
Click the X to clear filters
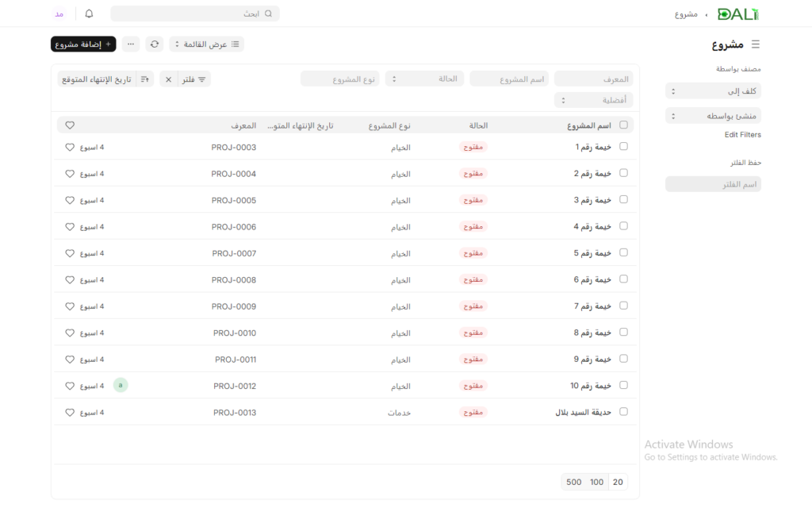point(168,79)
